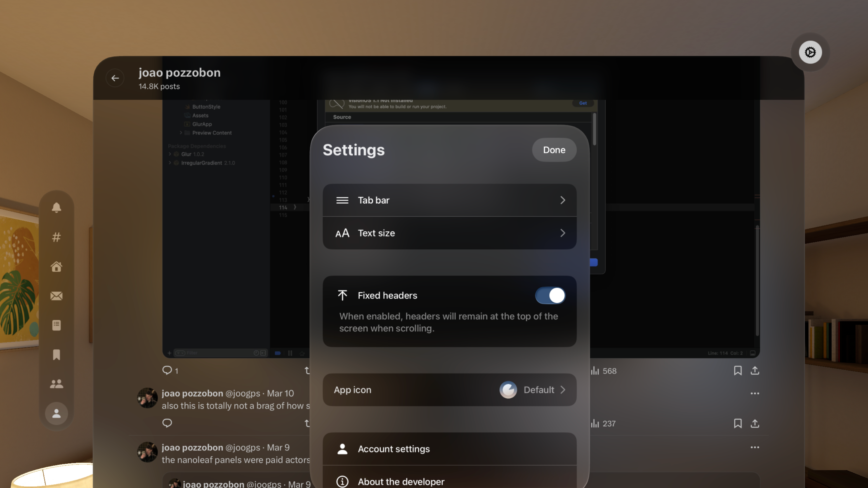Open bookmarks in the sidebar
The image size is (868, 488).
tap(56, 354)
